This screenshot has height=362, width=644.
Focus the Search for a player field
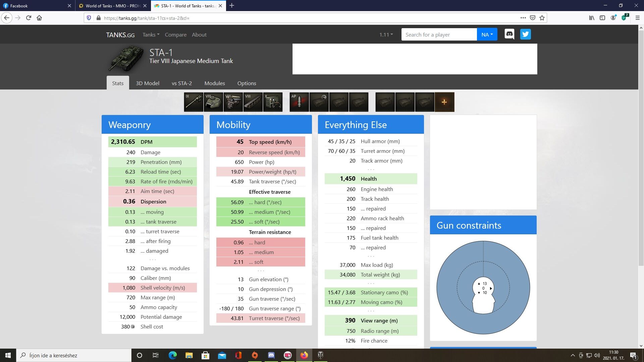[x=439, y=35]
